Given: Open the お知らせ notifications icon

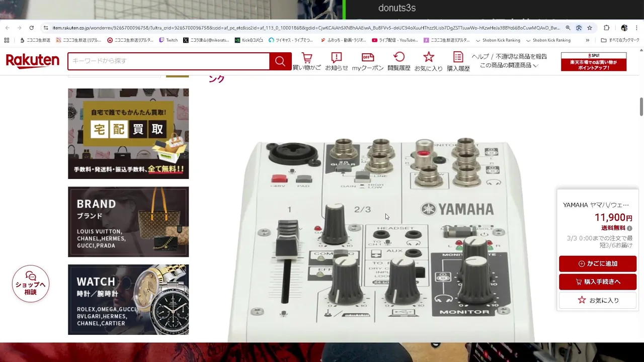Looking at the screenshot, I should tap(337, 61).
